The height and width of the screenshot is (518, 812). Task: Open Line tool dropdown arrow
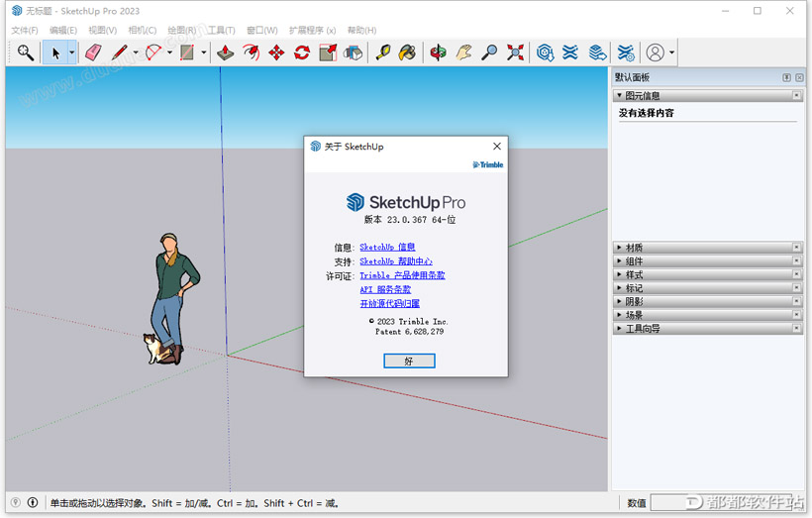click(x=136, y=52)
